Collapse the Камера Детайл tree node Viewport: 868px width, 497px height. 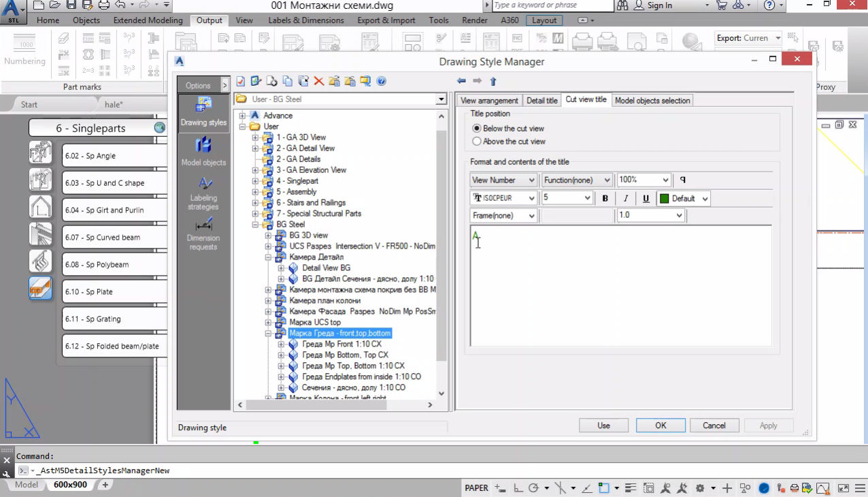[x=268, y=257]
